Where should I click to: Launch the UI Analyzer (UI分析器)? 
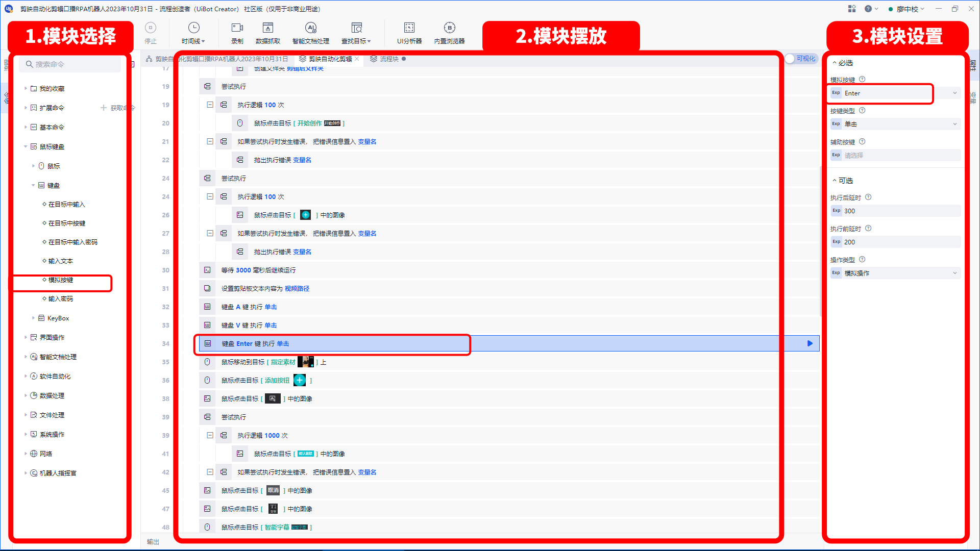point(409,33)
